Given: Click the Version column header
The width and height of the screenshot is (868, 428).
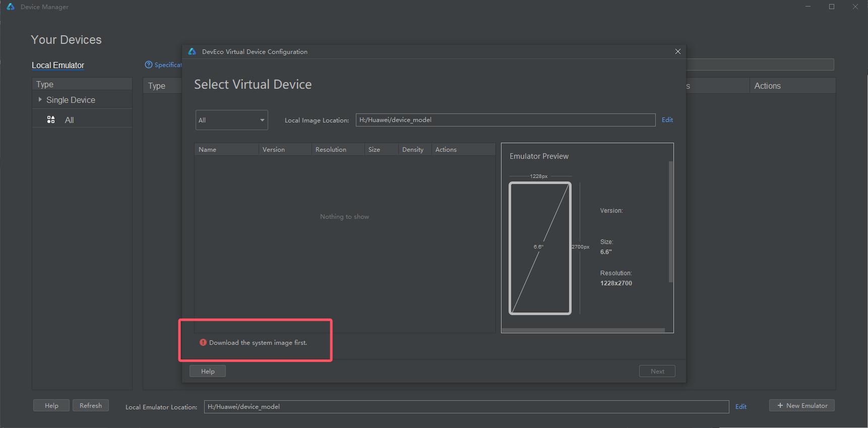Looking at the screenshot, I should pos(285,149).
